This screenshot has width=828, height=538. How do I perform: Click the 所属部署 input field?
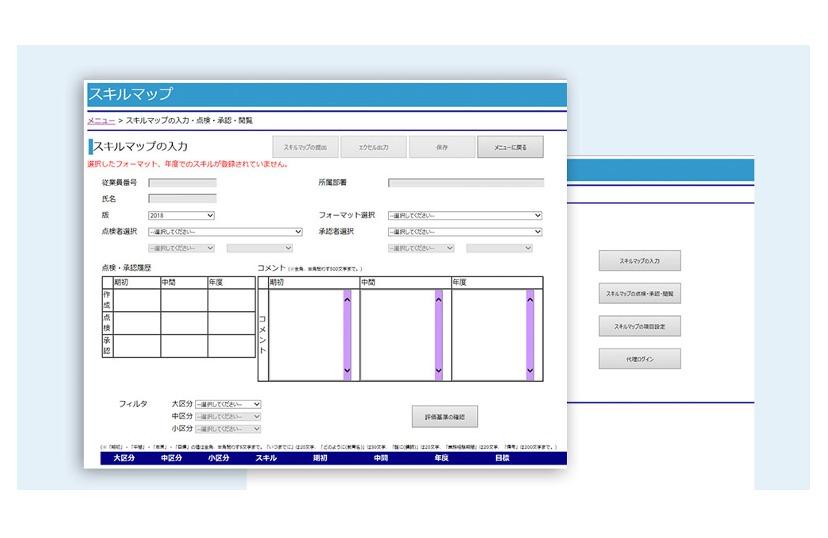[465, 183]
